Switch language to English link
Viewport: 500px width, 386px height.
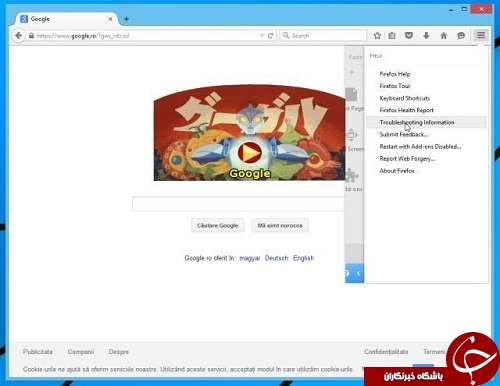(x=303, y=258)
